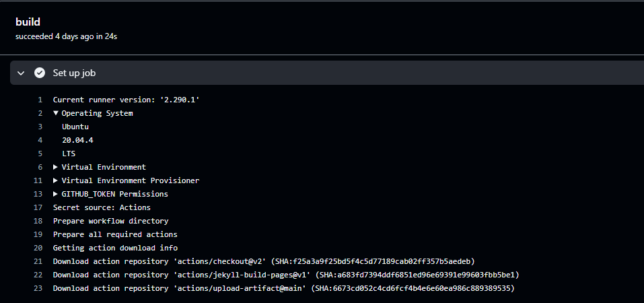Image resolution: width=644 pixels, height=303 pixels.
Task: Click the Set up job step header
Action: point(327,73)
